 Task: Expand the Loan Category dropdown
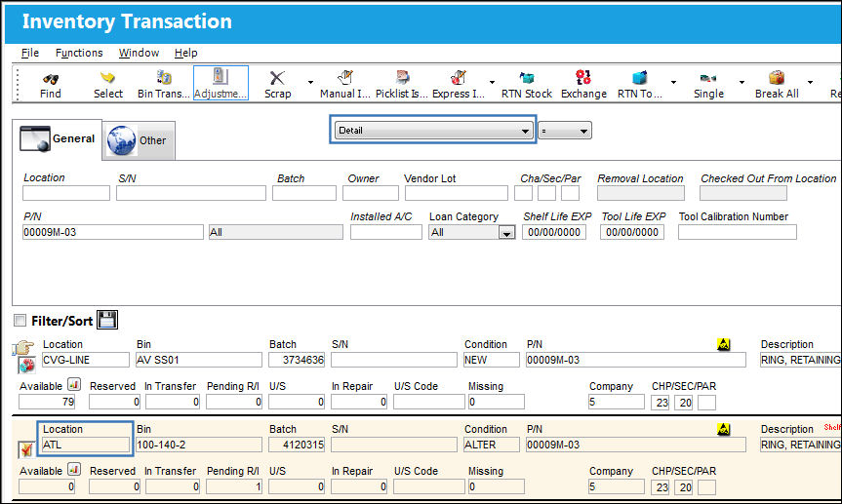tap(506, 232)
